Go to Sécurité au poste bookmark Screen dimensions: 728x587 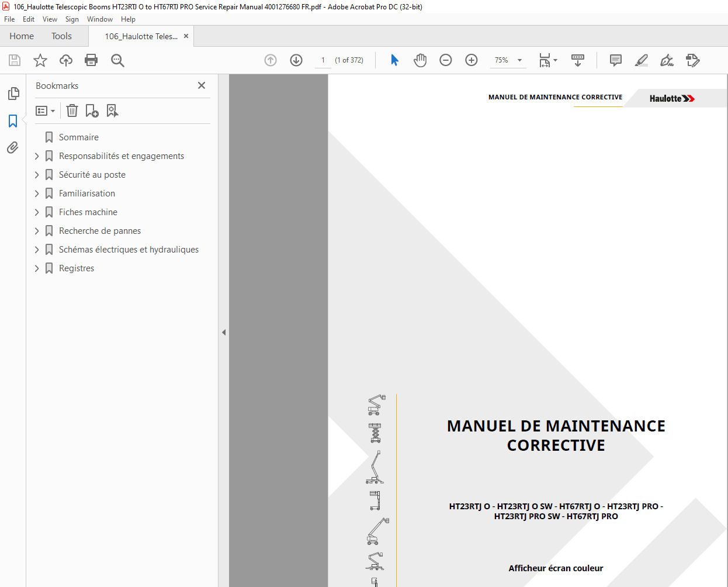(x=92, y=175)
